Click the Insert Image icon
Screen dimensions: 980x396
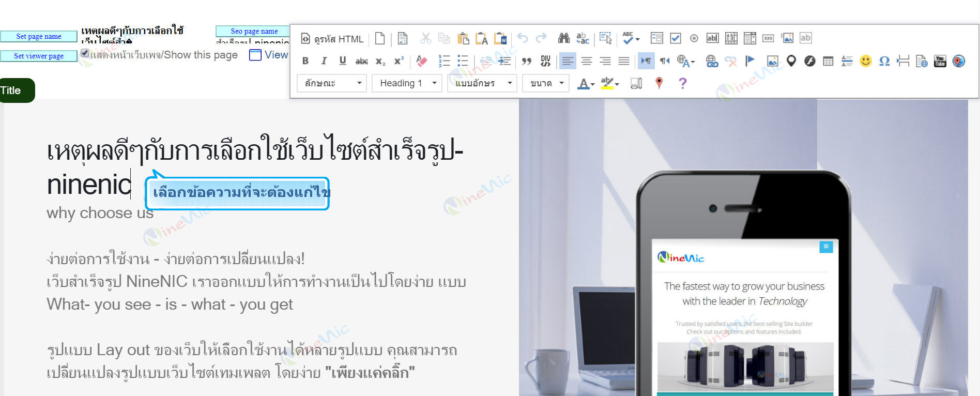(772, 61)
